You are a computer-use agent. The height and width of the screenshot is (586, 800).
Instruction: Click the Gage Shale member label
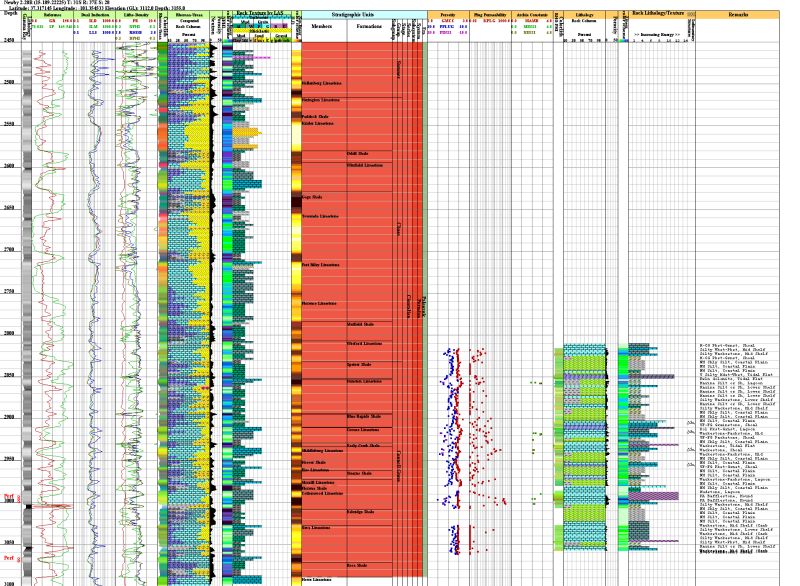311,198
